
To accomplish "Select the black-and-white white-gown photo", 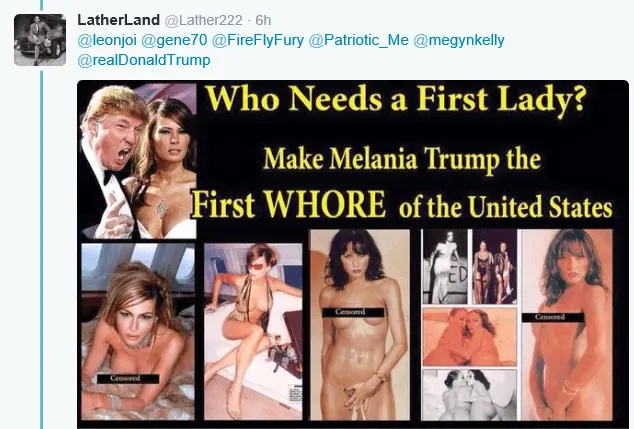I will coord(445,267).
